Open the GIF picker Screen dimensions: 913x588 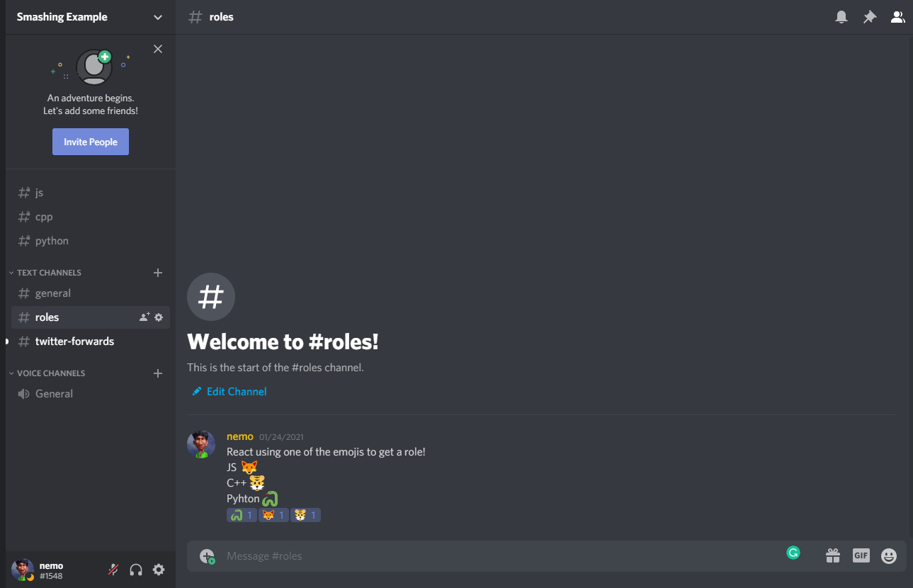click(x=861, y=556)
